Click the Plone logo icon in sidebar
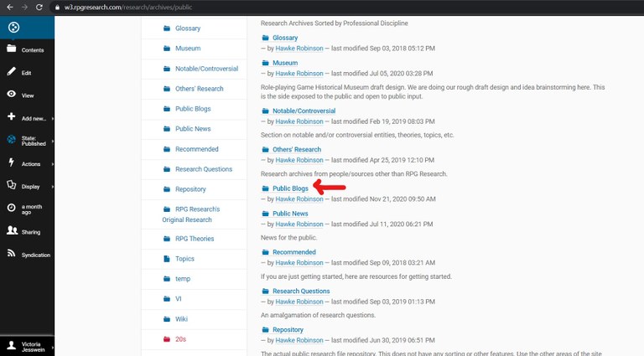The width and height of the screenshot is (644, 356). (13, 28)
